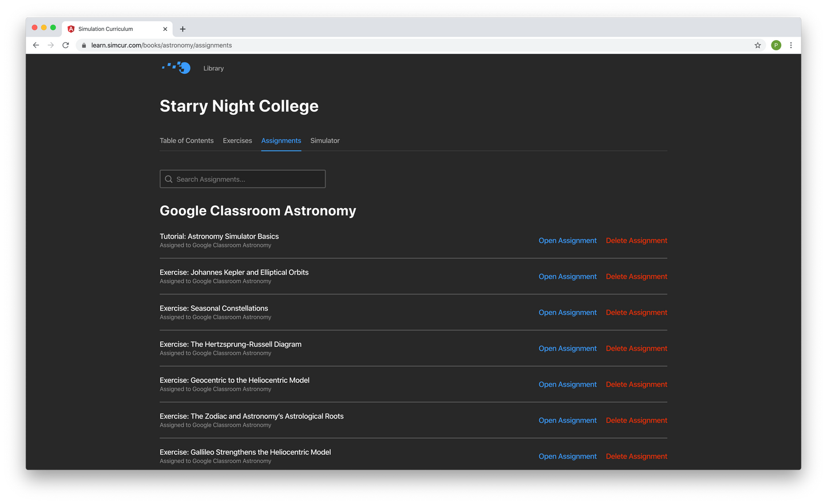Switch to the Exercises tab

[238, 141]
